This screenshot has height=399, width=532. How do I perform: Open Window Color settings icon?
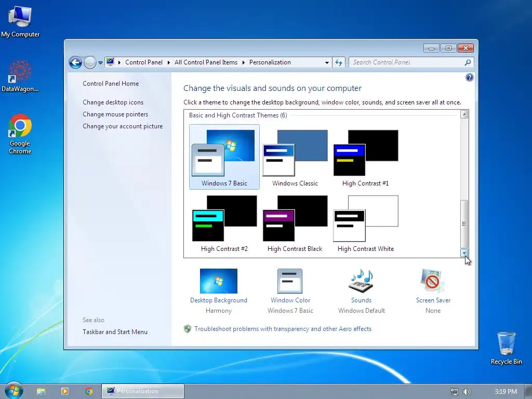(290, 281)
